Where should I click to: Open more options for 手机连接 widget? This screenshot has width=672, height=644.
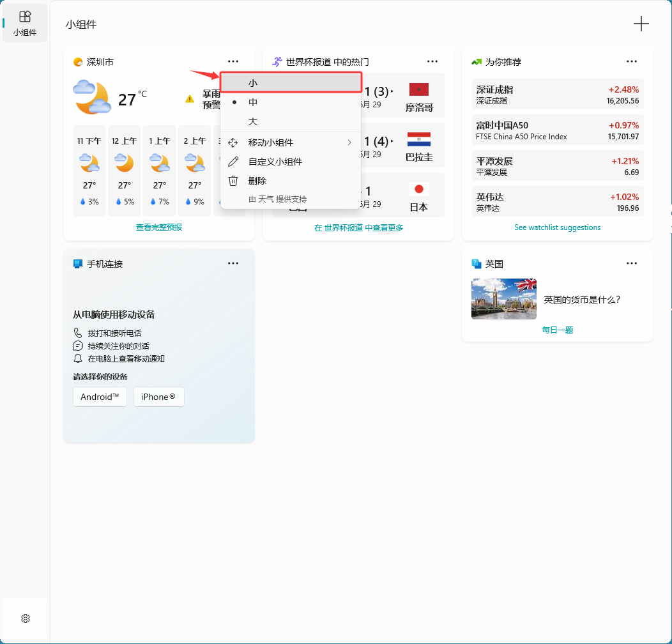[x=233, y=263]
